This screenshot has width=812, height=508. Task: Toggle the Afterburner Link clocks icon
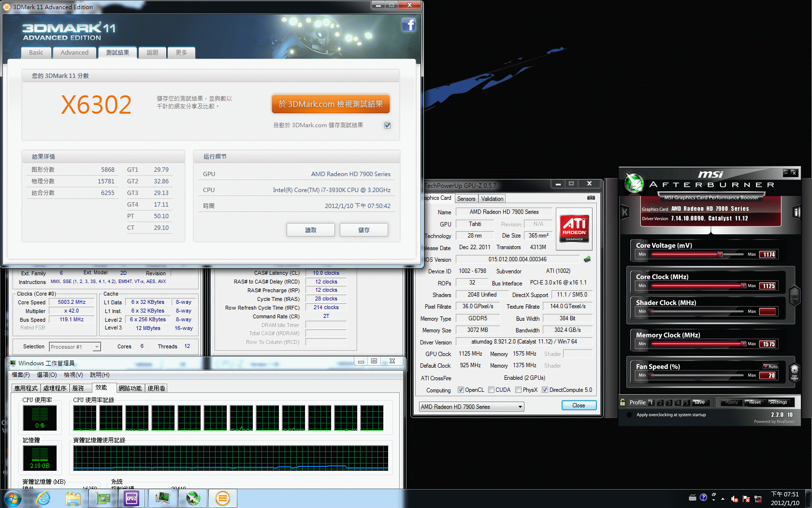tap(794, 295)
